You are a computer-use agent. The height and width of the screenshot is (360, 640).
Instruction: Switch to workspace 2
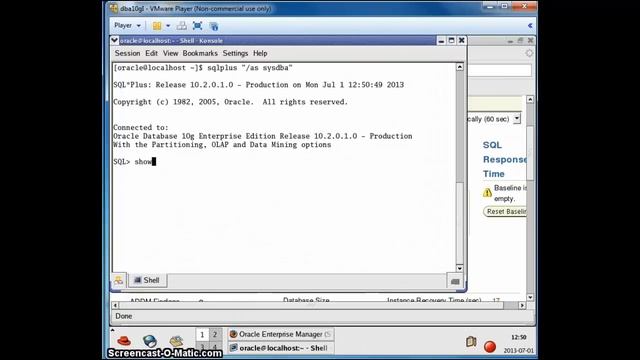click(215, 335)
